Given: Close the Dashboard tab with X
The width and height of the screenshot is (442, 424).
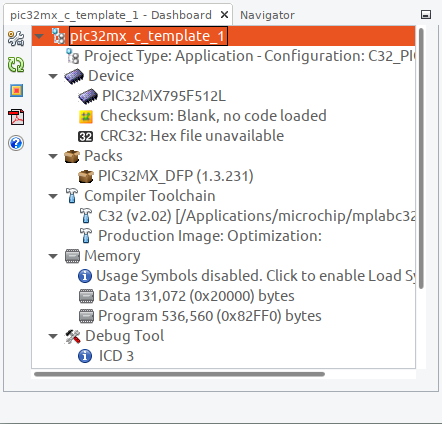Looking at the screenshot, I should point(225,15).
